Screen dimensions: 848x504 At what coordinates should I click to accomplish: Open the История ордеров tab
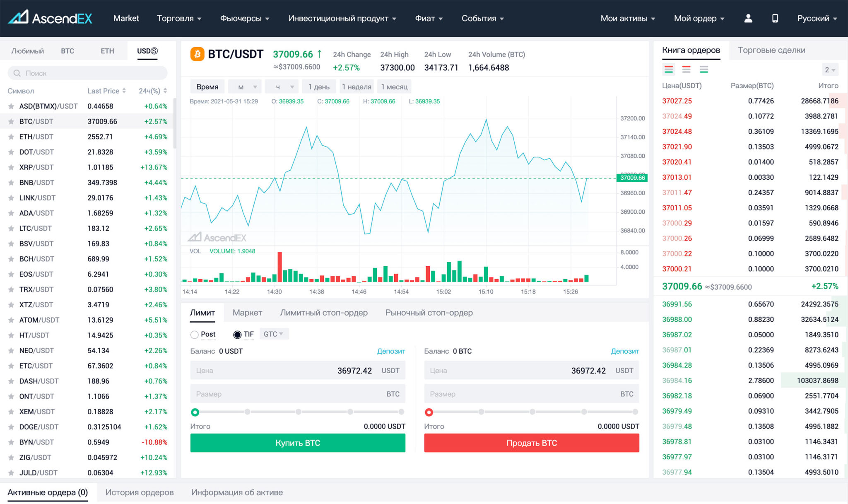click(x=139, y=492)
